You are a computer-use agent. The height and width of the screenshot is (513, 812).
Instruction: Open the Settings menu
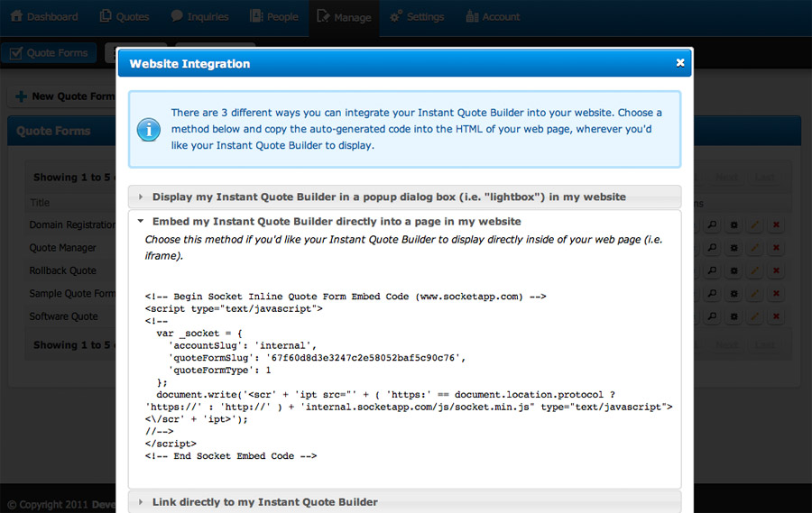point(417,16)
